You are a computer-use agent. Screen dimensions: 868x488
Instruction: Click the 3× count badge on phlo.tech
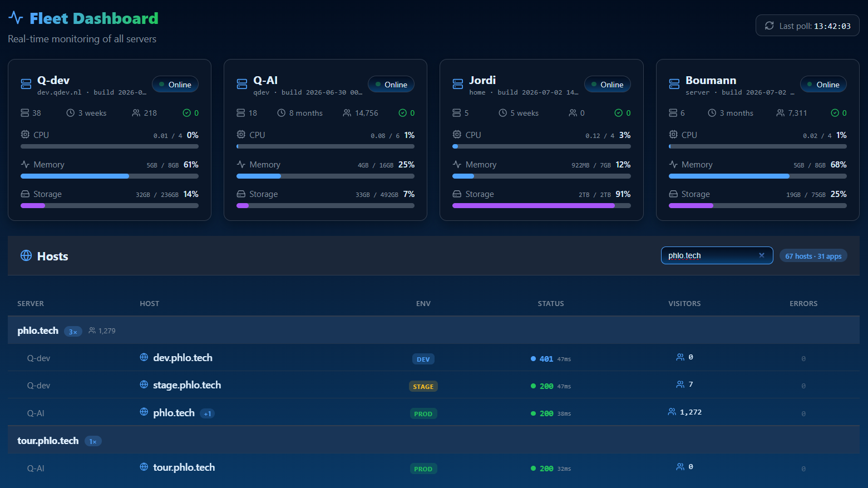tap(73, 332)
